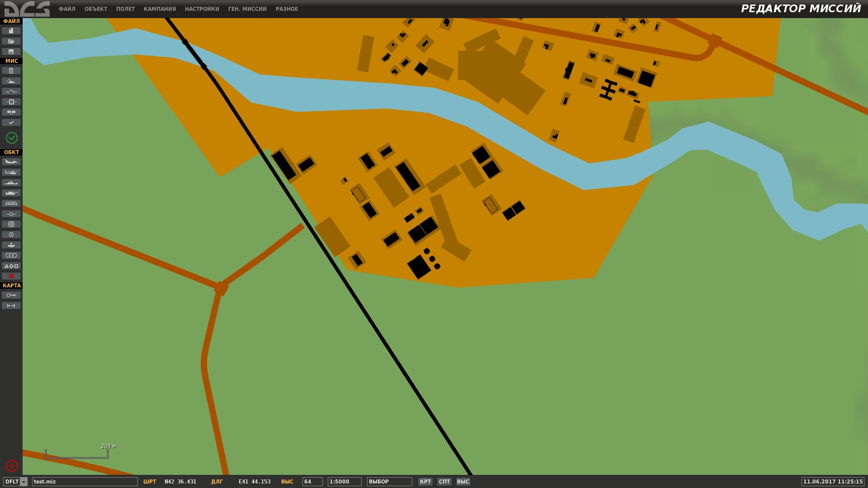Viewport: 868px width, 488px height.
Task: Toggle the КРТ map mode button
Action: coord(425,482)
